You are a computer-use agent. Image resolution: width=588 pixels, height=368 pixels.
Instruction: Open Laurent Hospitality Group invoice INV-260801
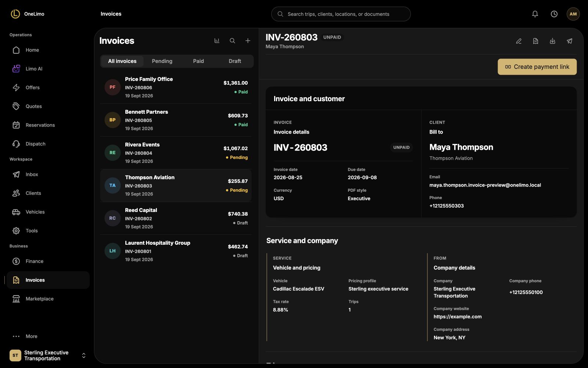(176, 251)
